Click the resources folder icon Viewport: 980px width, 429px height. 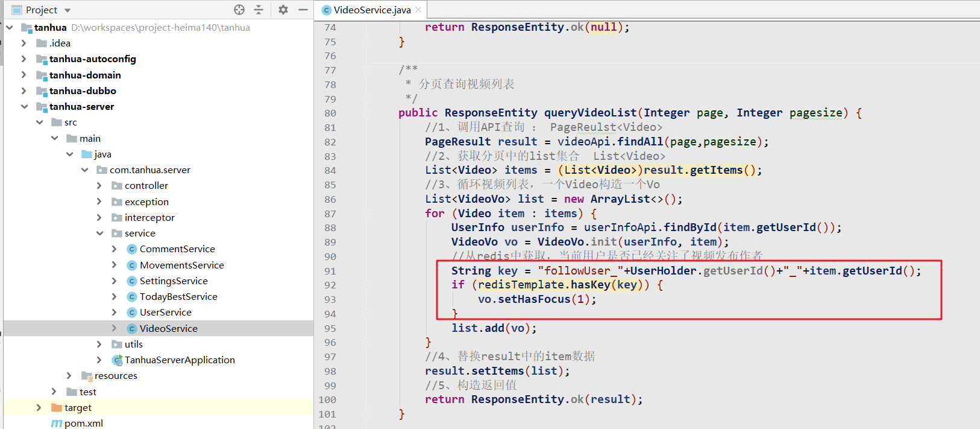click(x=87, y=375)
